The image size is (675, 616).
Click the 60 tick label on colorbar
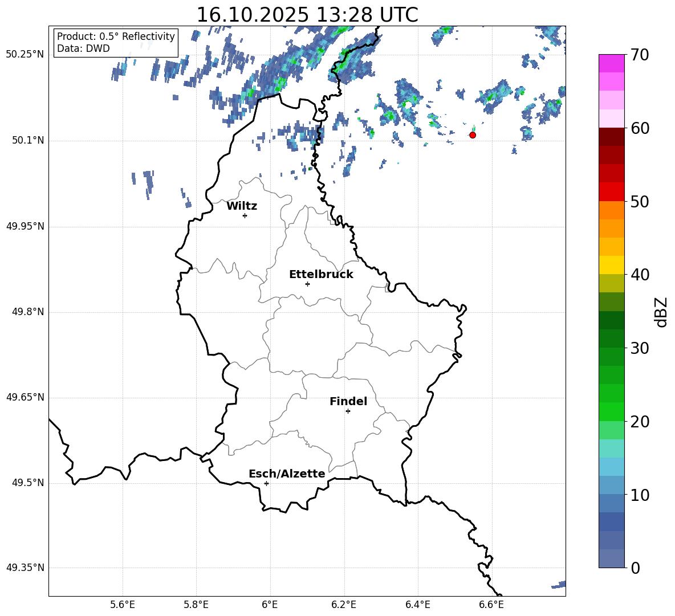pyautogui.click(x=640, y=128)
